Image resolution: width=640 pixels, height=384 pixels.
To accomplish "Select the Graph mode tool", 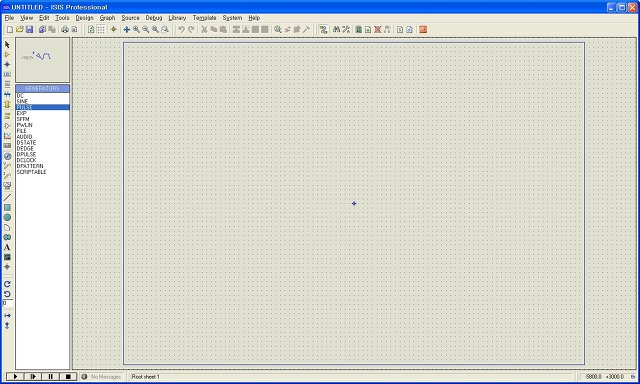I will (7, 135).
